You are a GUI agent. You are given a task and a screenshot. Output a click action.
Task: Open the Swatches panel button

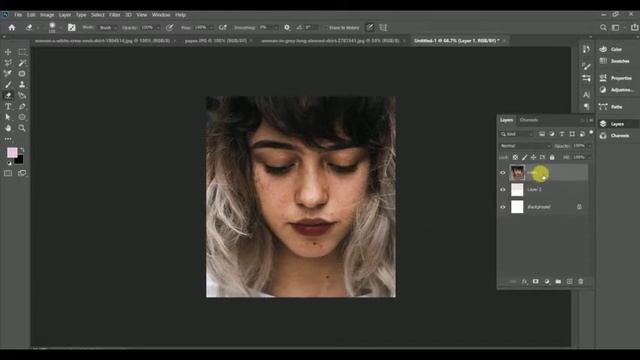click(x=616, y=61)
